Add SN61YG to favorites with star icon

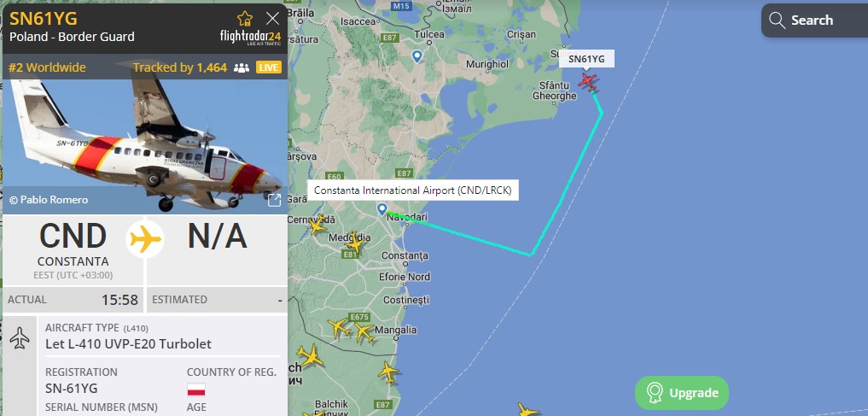[x=245, y=19]
